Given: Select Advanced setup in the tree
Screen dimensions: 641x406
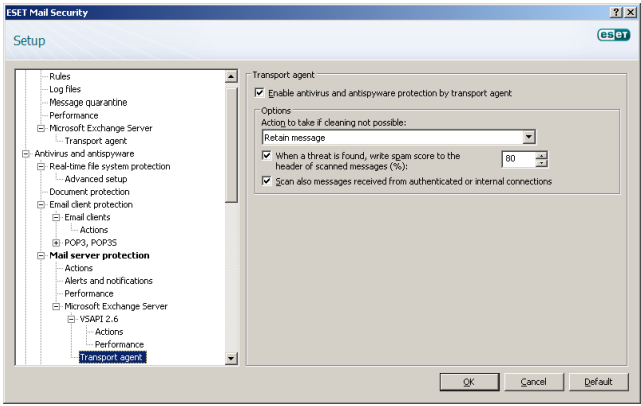Looking at the screenshot, I should pyautogui.click(x=96, y=179).
